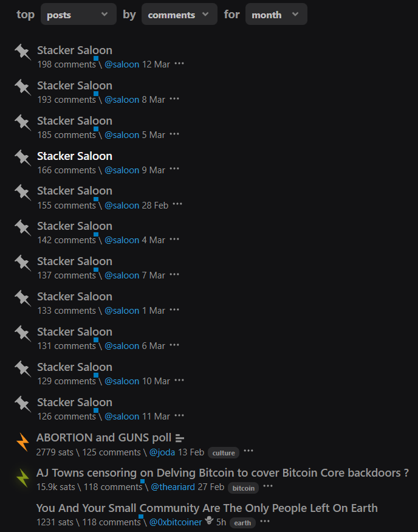
Task: Open three-dot menu on earth territory post
Action: coord(265,521)
